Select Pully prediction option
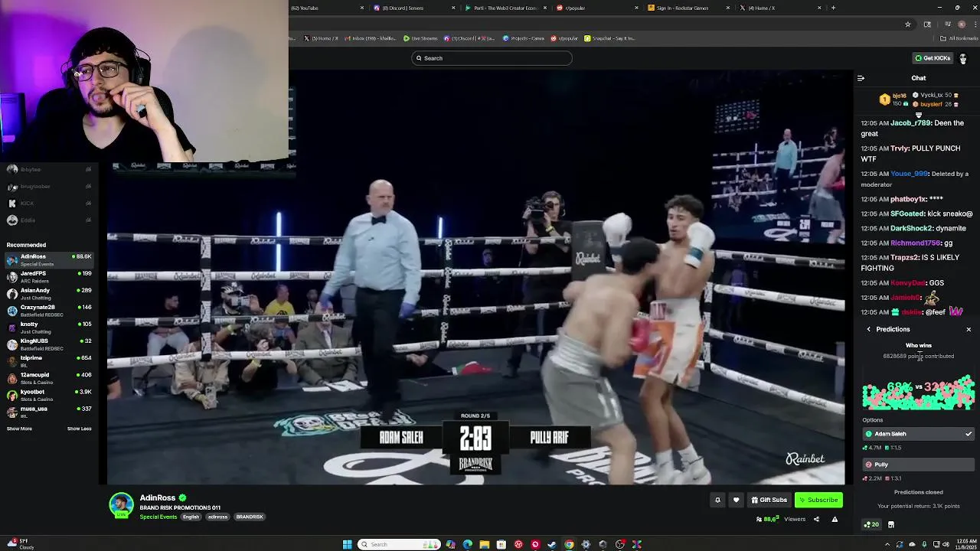Image resolution: width=980 pixels, height=551 pixels. [918, 465]
